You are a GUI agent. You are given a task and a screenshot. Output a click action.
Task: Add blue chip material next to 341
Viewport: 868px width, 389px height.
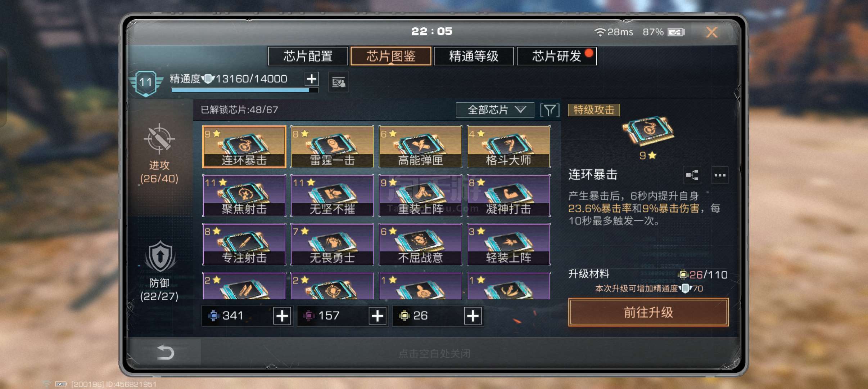(x=282, y=316)
